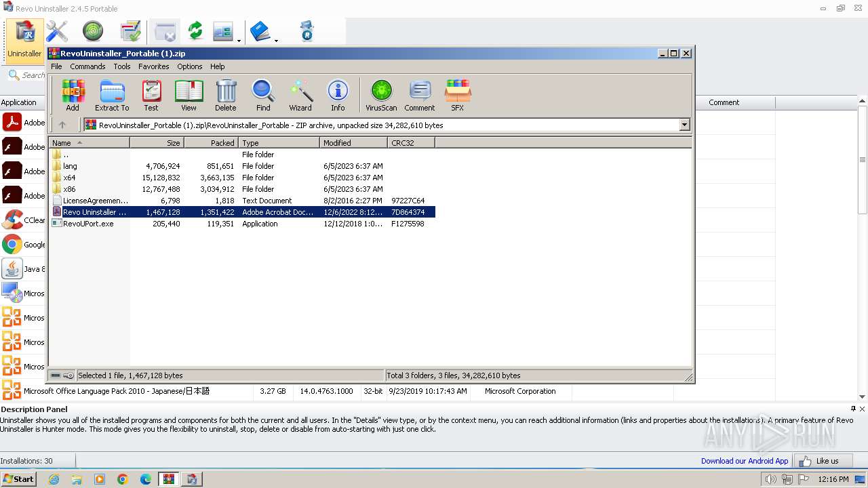
Task: Select the Revo Uninstaller PDF file row
Action: (x=241, y=212)
